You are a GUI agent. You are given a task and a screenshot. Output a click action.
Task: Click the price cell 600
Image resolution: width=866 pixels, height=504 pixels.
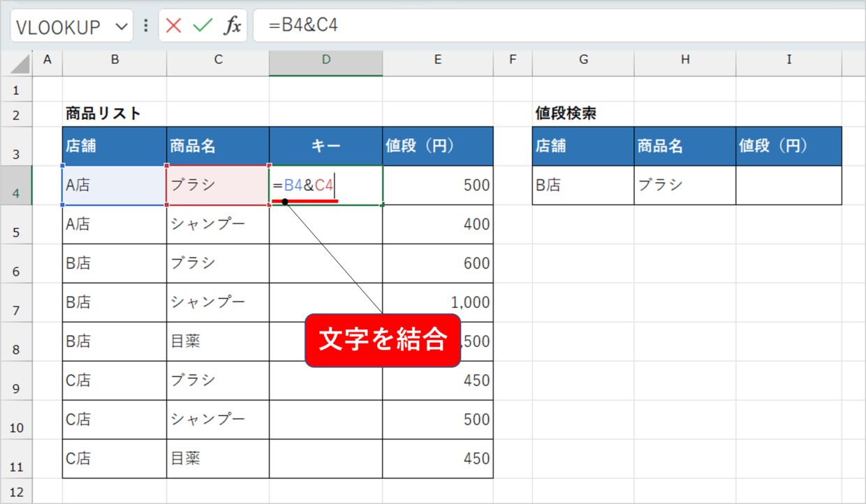438,263
